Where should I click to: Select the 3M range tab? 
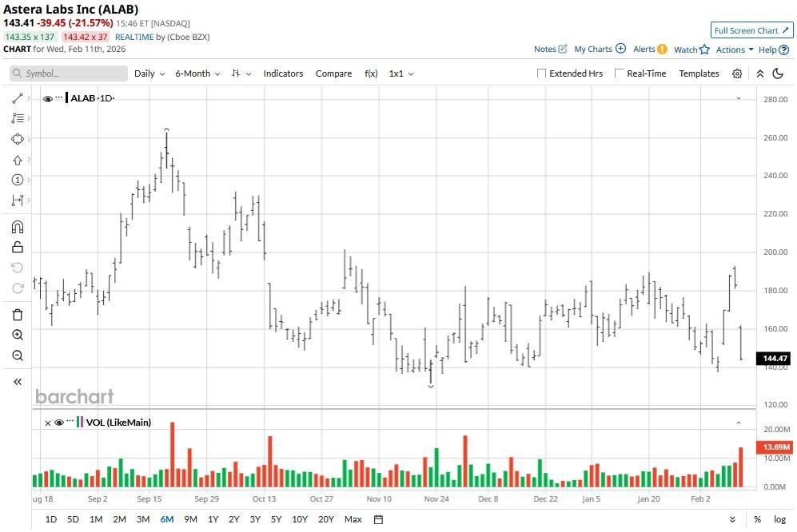pos(143,519)
